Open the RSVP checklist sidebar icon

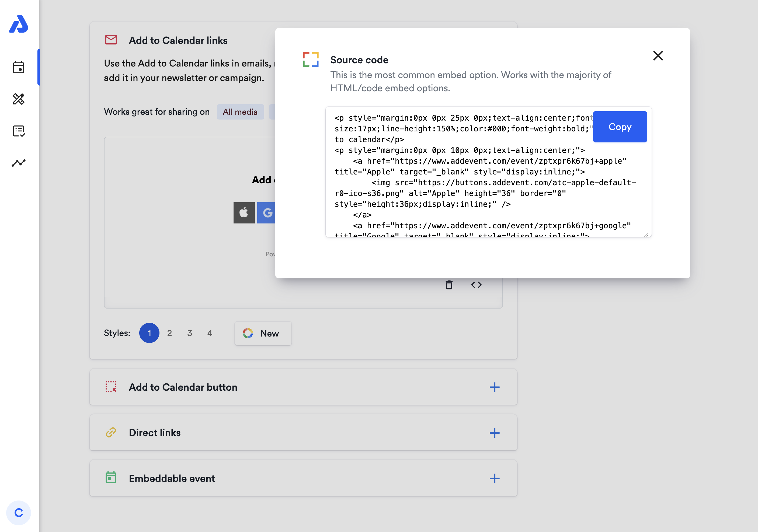click(19, 131)
